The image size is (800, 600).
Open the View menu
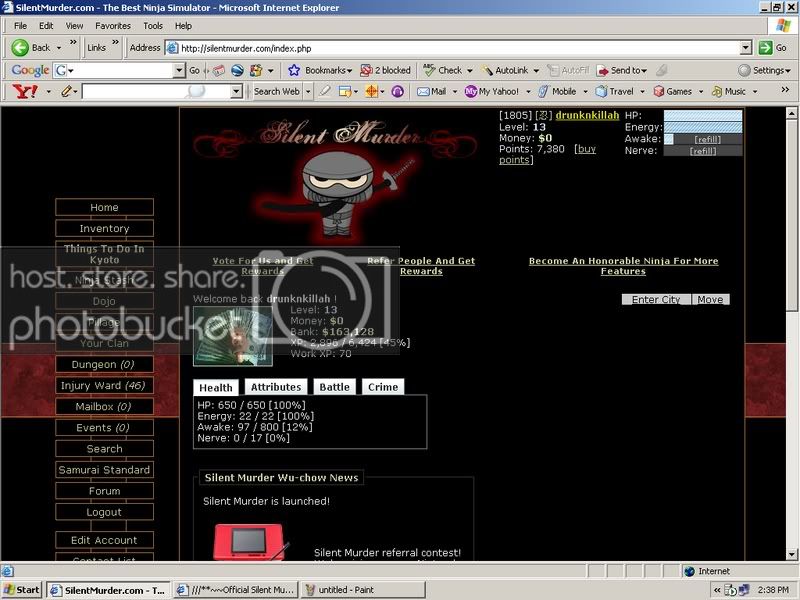74,26
